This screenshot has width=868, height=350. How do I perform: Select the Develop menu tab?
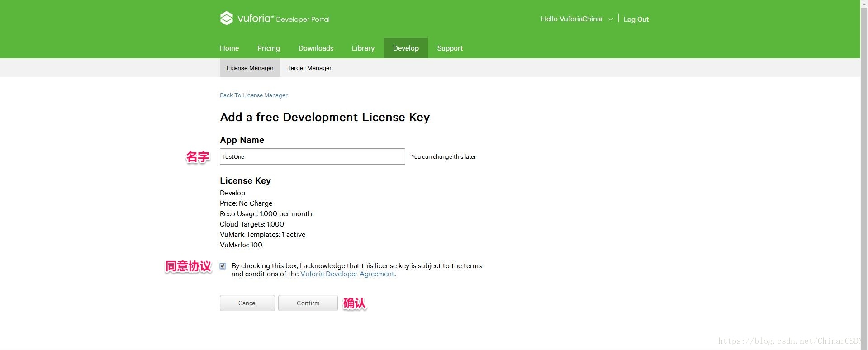point(406,48)
